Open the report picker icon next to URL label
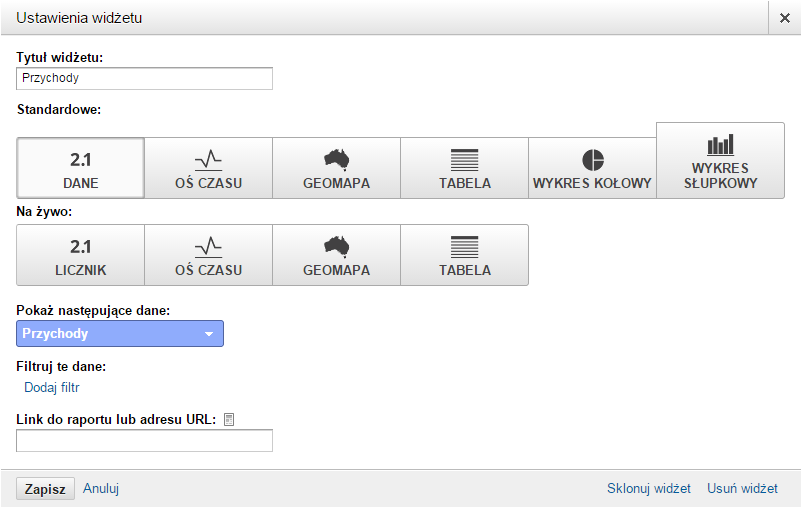 point(229,419)
